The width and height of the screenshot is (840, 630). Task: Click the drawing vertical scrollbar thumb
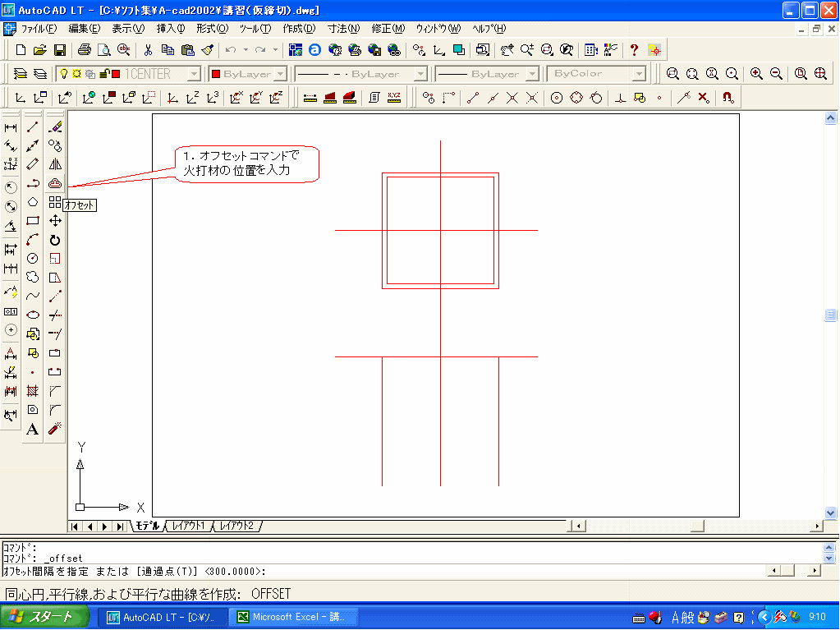831,315
